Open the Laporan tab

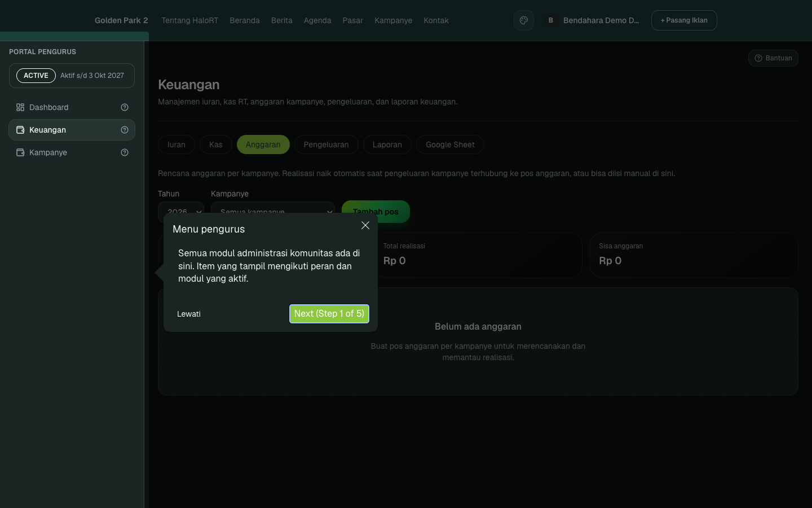387,144
